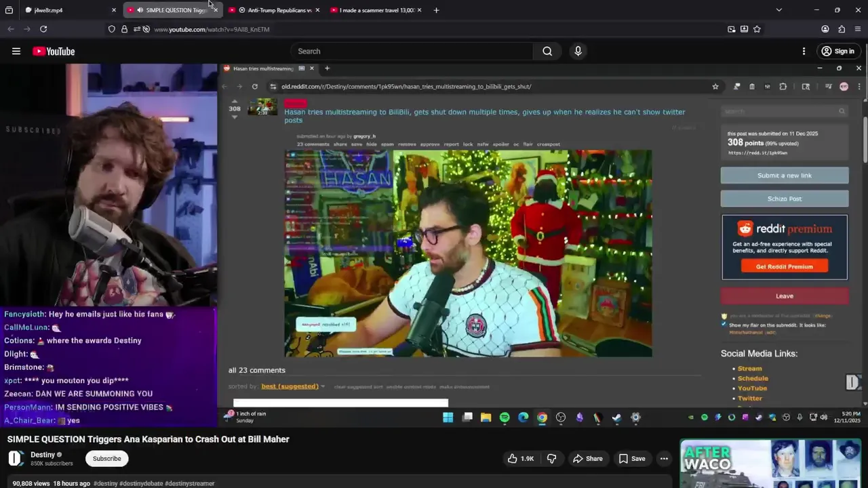Click the Firefox forward arrow
The height and width of the screenshot is (488, 868).
coord(27,29)
